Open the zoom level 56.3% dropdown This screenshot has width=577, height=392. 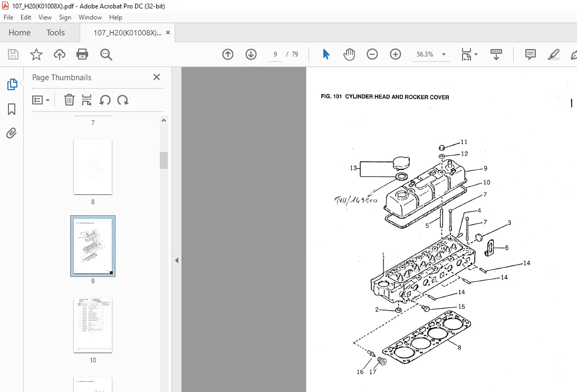click(444, 54)
